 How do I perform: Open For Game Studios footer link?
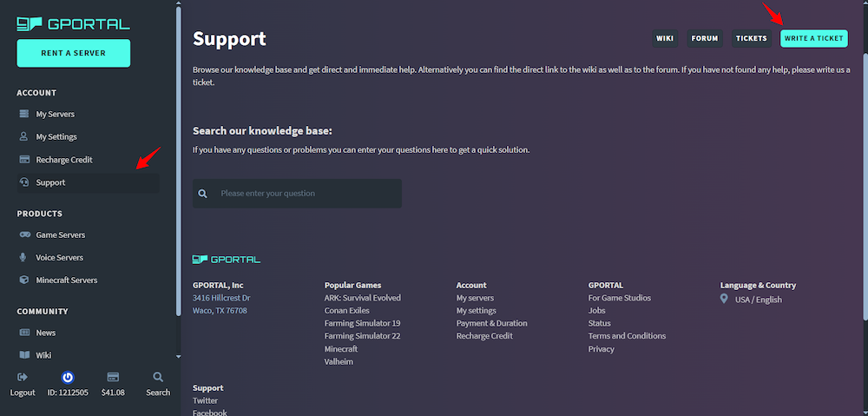pyautogui.click(x=620, y=298)
